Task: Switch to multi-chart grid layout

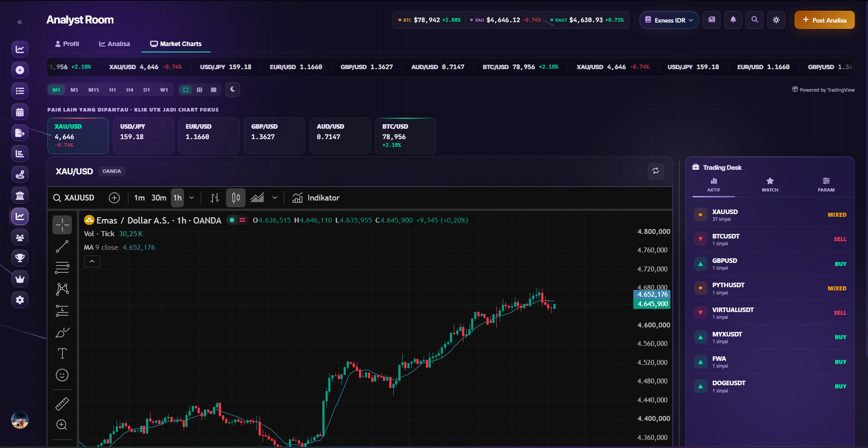Action: click(213, 90)
